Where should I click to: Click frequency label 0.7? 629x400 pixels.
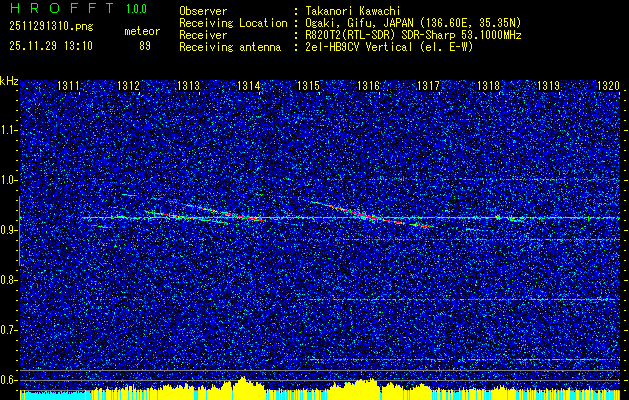8,330
